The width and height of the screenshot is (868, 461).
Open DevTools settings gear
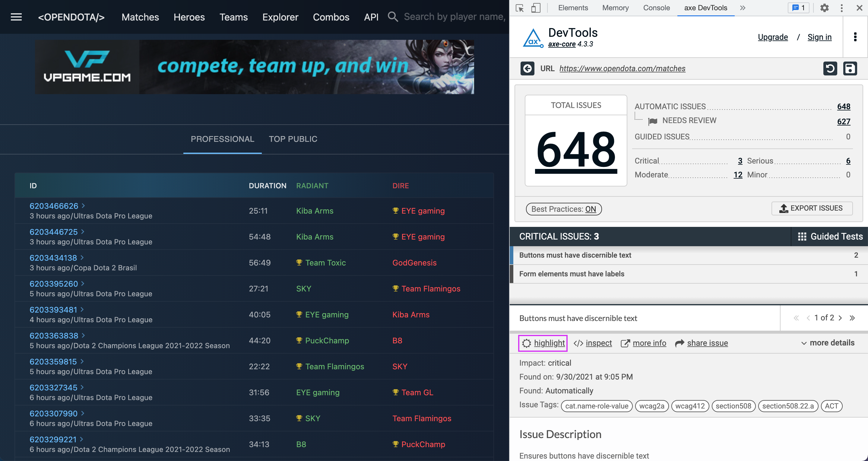[824, 8]
